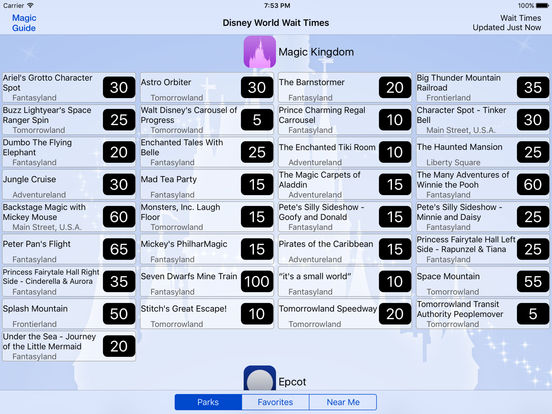The width and height of the screenshot is (552, 414).
Task: Select Pete's Silly Sideshow Goofy and Donald
Action: pos(345,217)
